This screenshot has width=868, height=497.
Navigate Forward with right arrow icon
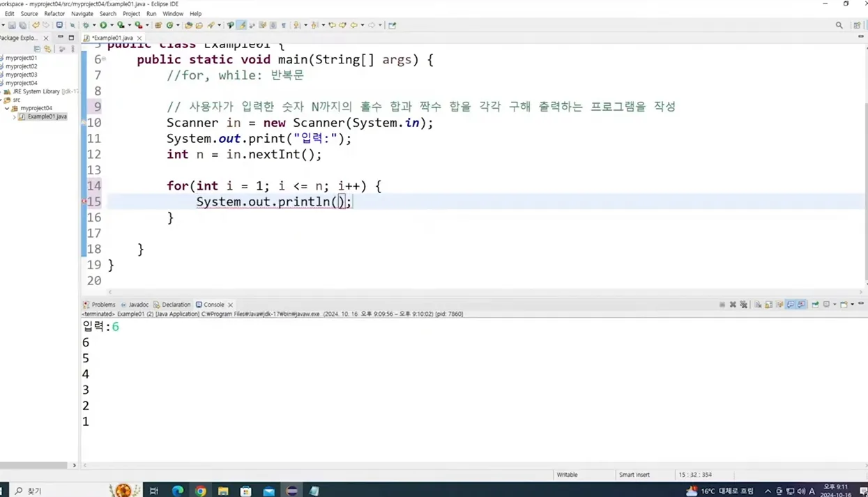click(x=372, y=25)
